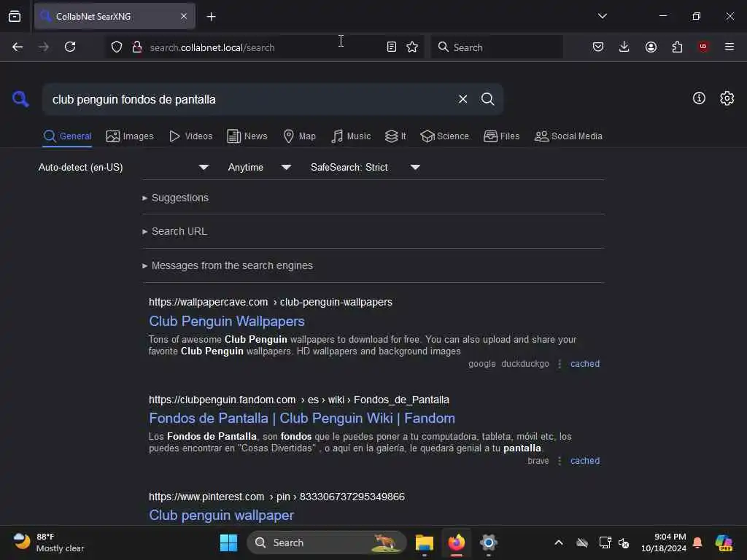Click the clubpenguin.fandom.com result URL

click(298, 400)
